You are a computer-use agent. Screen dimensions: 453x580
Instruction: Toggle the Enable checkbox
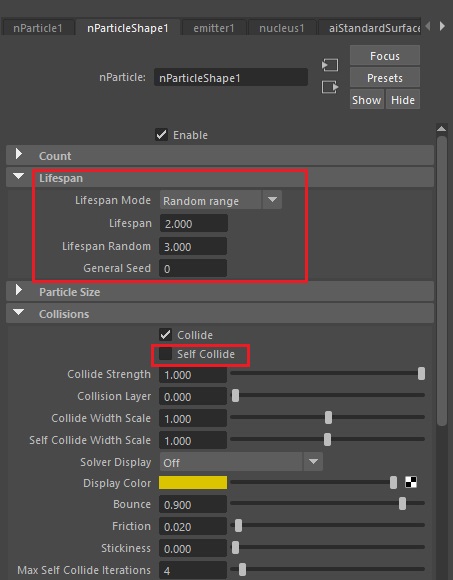point(161,135)
